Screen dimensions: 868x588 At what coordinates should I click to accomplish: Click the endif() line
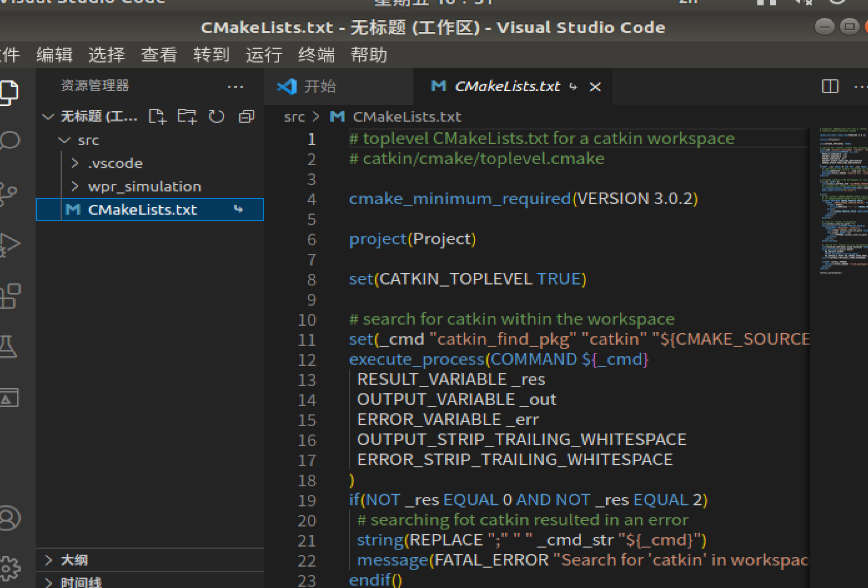point(375,580)
